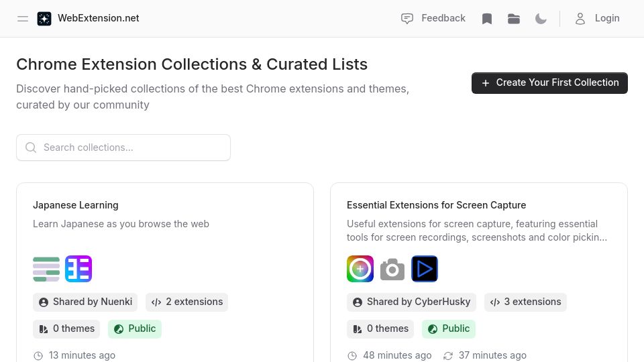Screen dimensions: 644x362
Task: Click the Chrome Extension Collections heading
Action: (x=192, y=64)
